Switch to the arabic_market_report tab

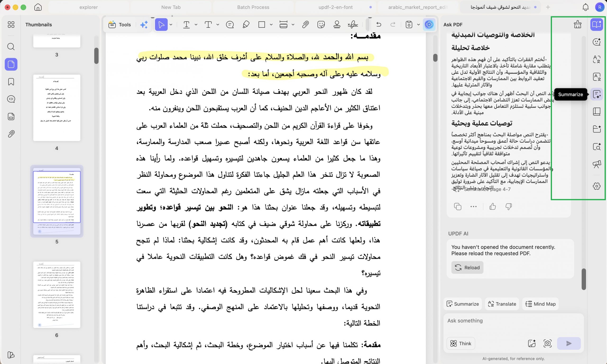click(418, 7)
